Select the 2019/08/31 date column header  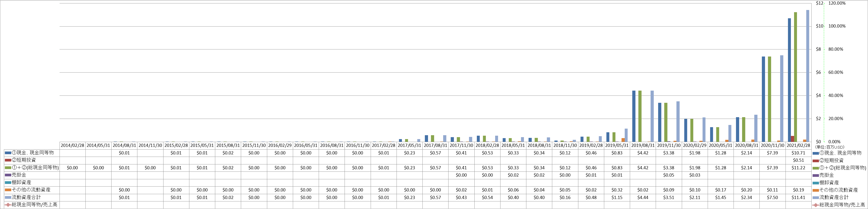click(643, 145)
